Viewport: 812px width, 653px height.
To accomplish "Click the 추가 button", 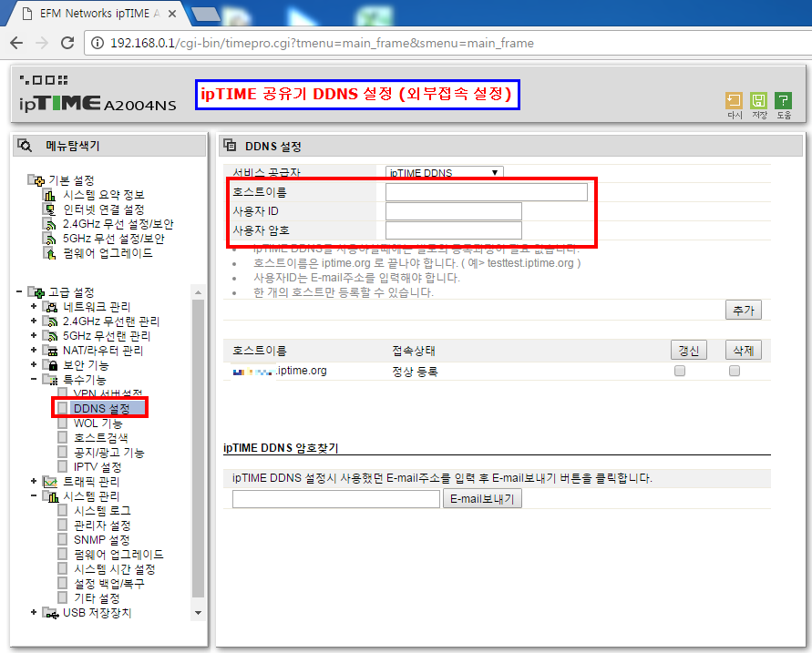I will [743, 310].
